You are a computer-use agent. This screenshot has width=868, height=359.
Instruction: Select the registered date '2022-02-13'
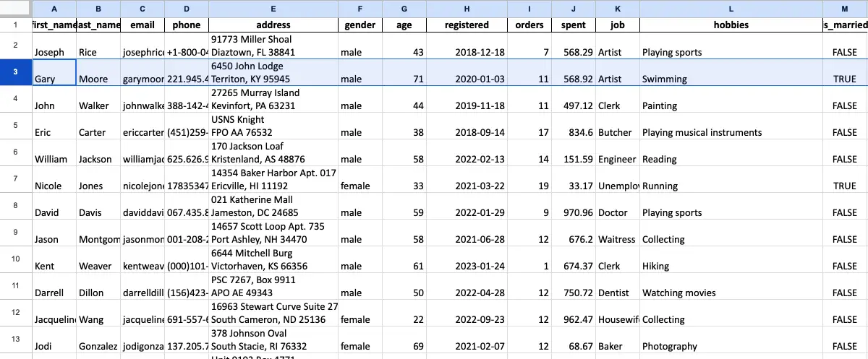[467, 152]
